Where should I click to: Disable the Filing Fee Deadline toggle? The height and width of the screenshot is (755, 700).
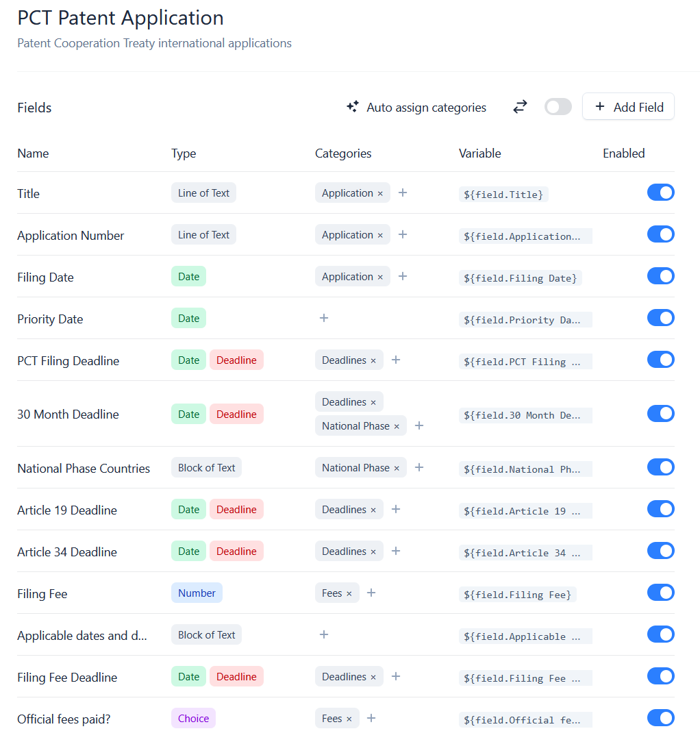[x=660, y=676]
